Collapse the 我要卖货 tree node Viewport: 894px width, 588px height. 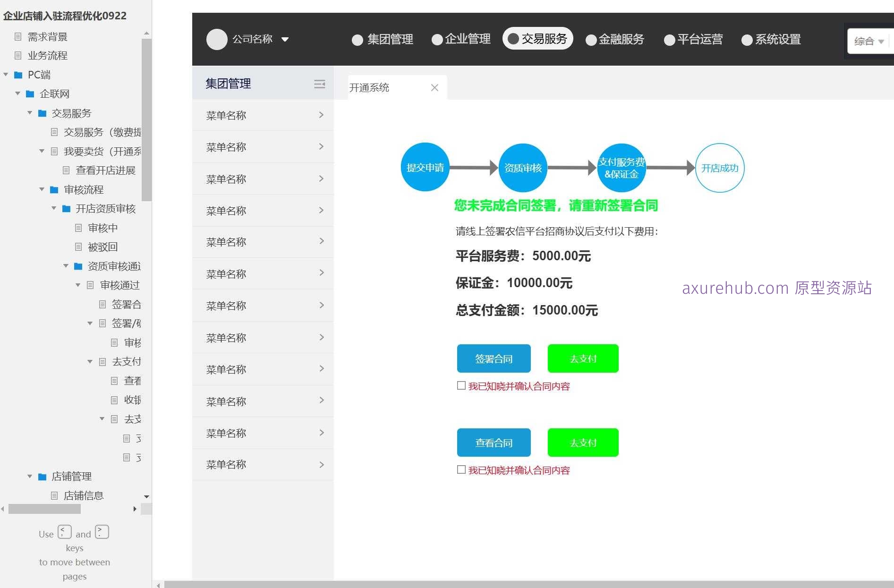tap(42, 151)
